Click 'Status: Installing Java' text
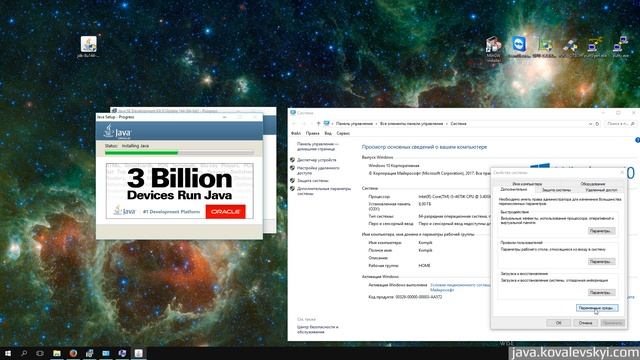The image size is (640, 360). click(127, 146)
